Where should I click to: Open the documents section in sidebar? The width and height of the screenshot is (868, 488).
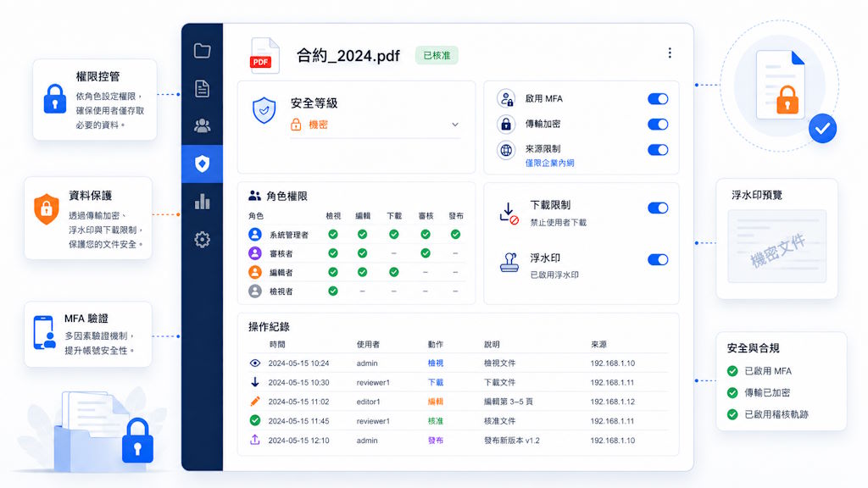click(202, 88)
